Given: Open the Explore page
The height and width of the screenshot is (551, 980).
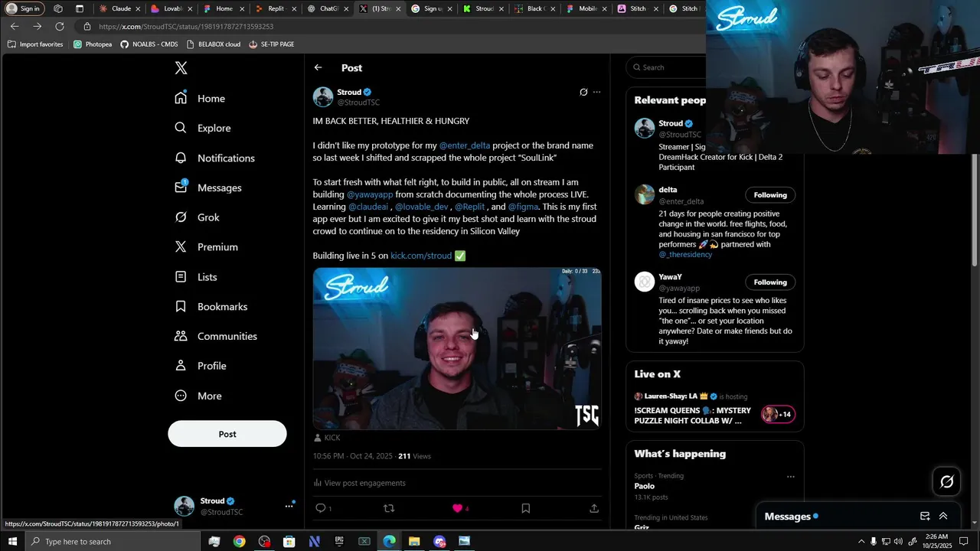Looking at the screenshot, I should coord(202,128).
